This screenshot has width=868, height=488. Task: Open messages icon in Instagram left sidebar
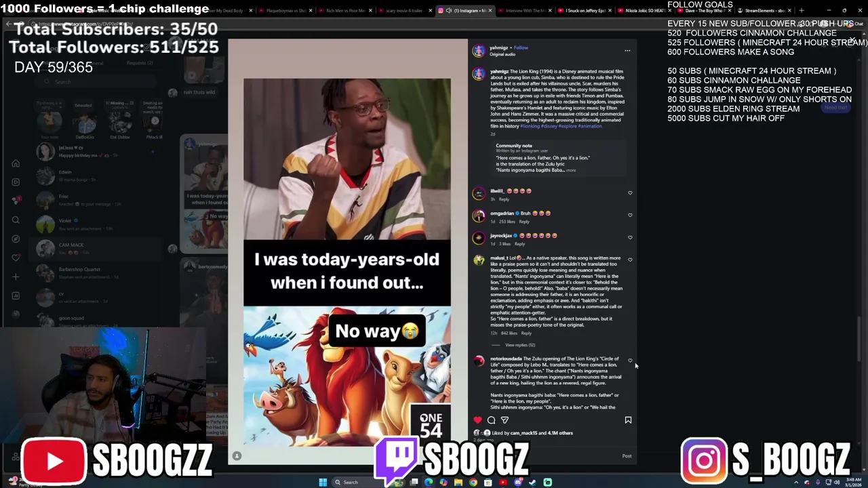[x=16, y=201]
